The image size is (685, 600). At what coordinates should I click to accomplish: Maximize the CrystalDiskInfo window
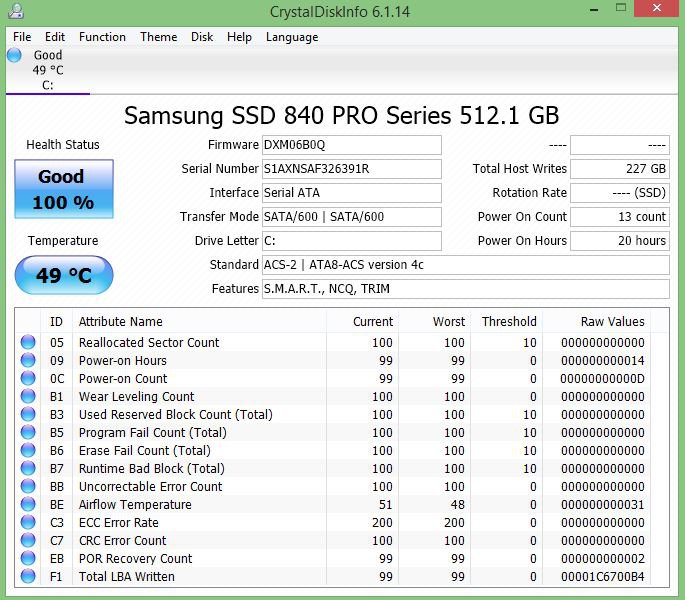621,8
